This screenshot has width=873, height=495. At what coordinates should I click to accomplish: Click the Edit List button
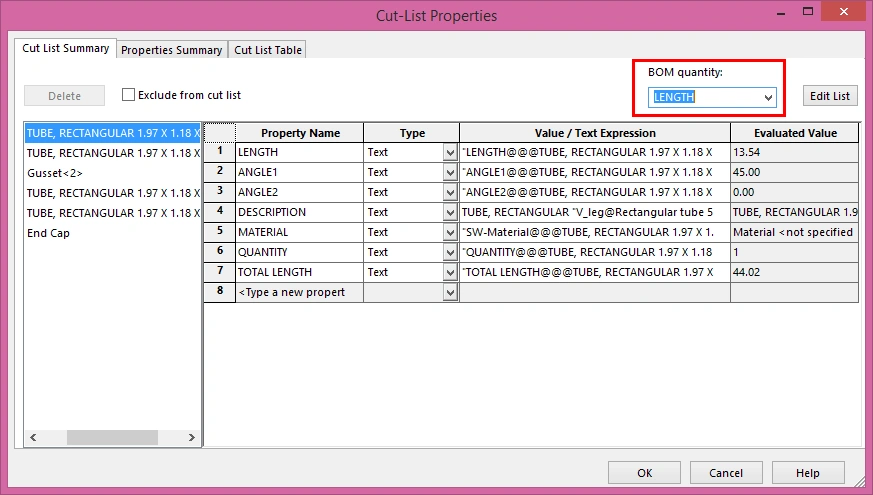(x=829, y=96)
